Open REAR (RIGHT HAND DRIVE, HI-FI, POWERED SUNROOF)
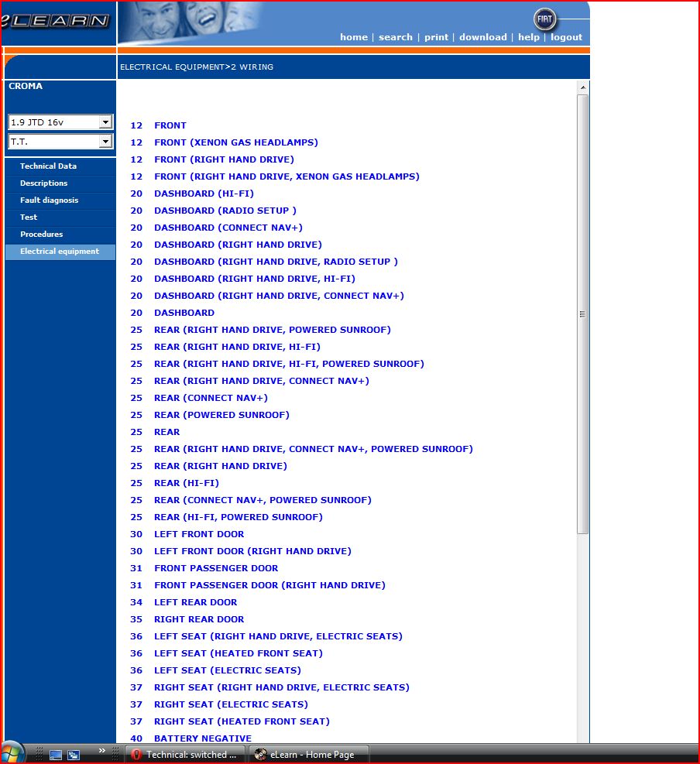This screenshot has width=700, height=764. (x=289, y=364)
